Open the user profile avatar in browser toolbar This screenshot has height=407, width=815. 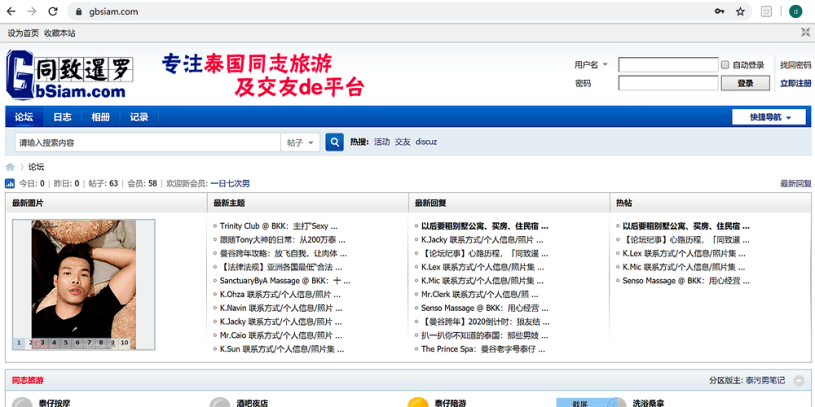tap(795, 11)
